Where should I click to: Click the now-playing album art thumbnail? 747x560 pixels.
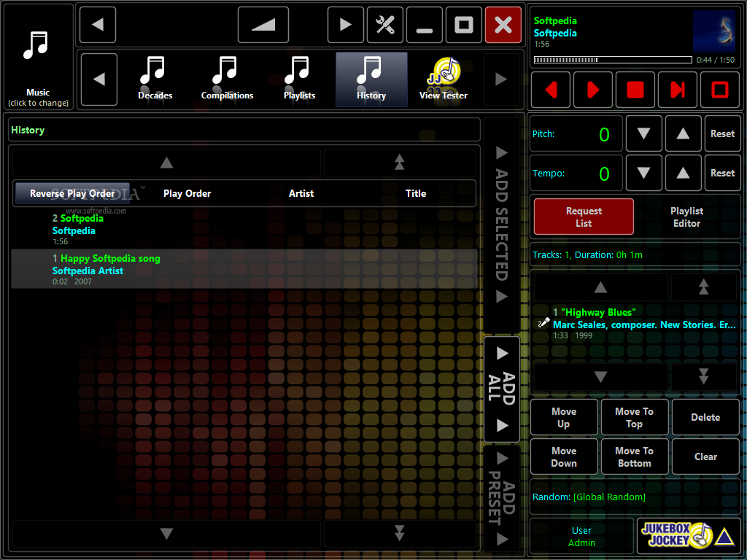(x=714, y=31)
